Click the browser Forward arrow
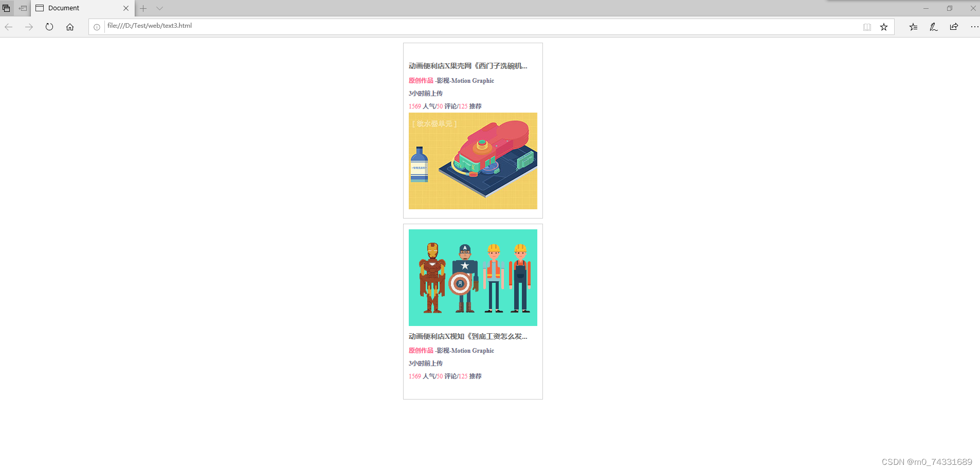Viewport: 980px width, 471px height. tap(29, 27)
